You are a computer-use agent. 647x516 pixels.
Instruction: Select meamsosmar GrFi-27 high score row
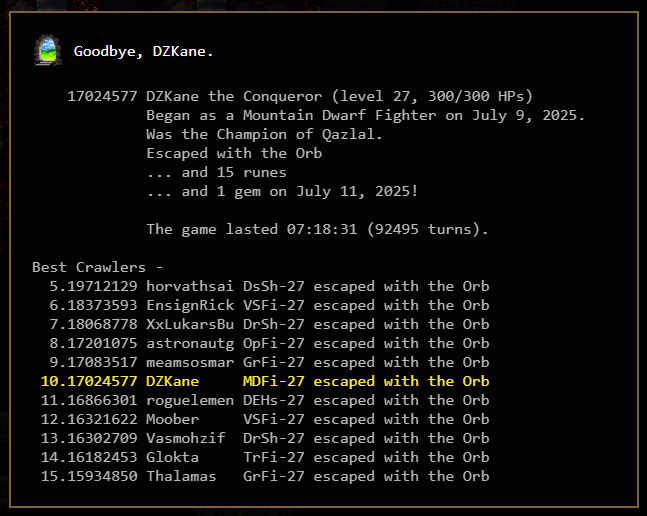point(269,362)
